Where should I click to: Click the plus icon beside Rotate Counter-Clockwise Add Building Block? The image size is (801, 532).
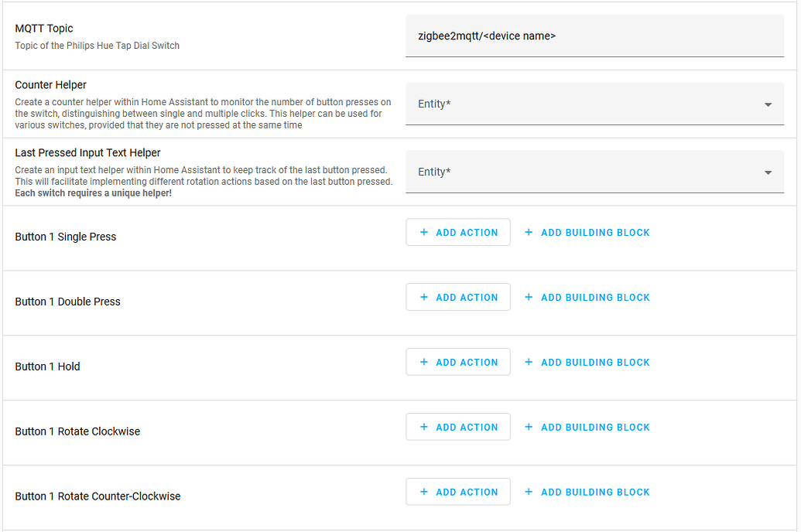pos(529,492)
